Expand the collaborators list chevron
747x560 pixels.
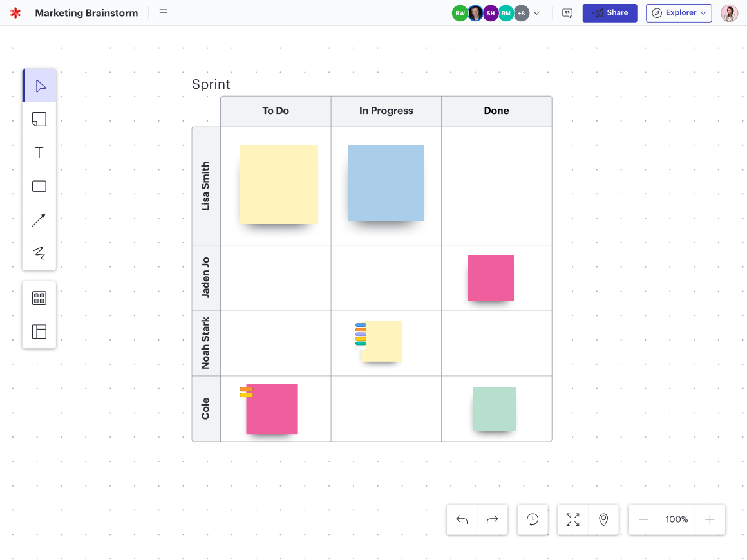(537, 13)
